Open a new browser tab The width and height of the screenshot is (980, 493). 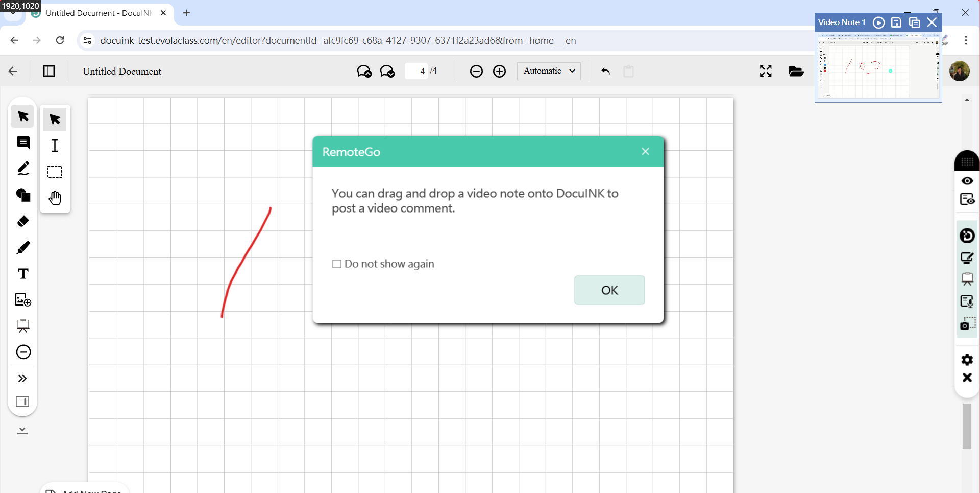click(187, 13)
